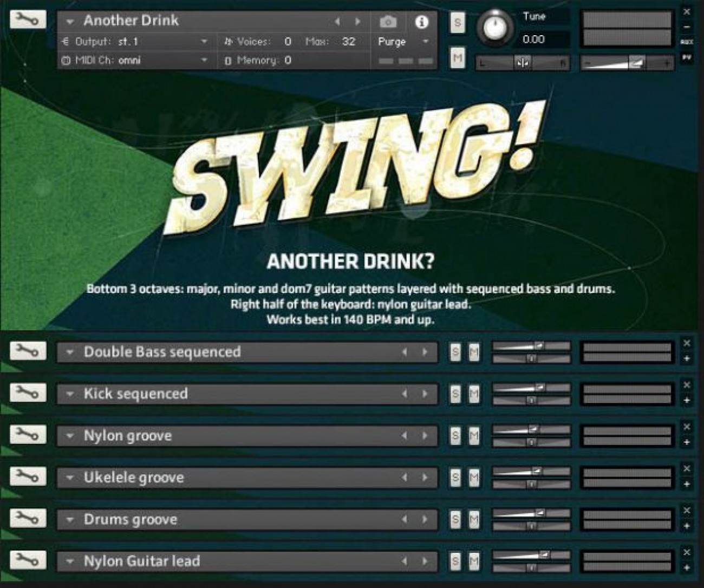Adjust the pan slider for Kick sequenced
This screenshot has width=704, height=588.
[530, 402]
